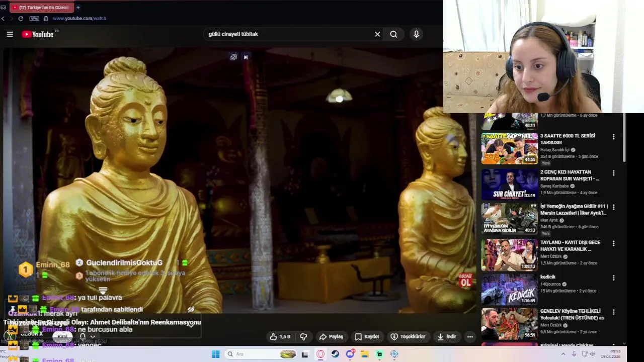Skip to next video icon above player

coord(246,57)
